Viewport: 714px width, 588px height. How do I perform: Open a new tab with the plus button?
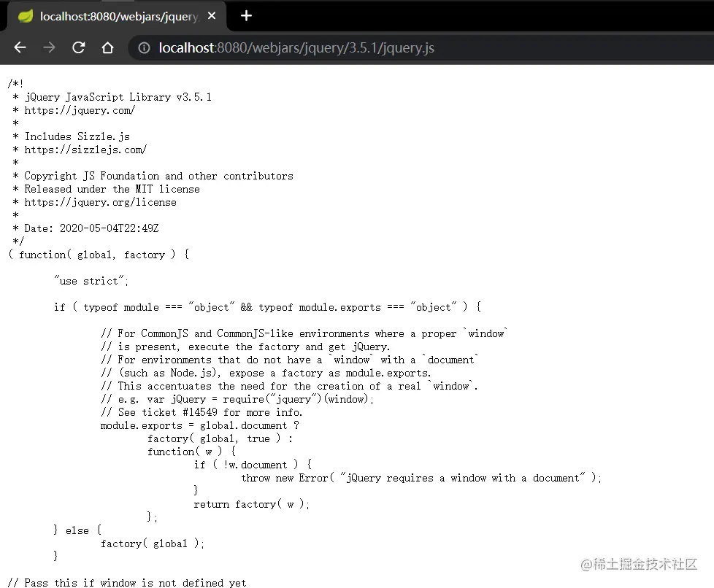point(246,16)
